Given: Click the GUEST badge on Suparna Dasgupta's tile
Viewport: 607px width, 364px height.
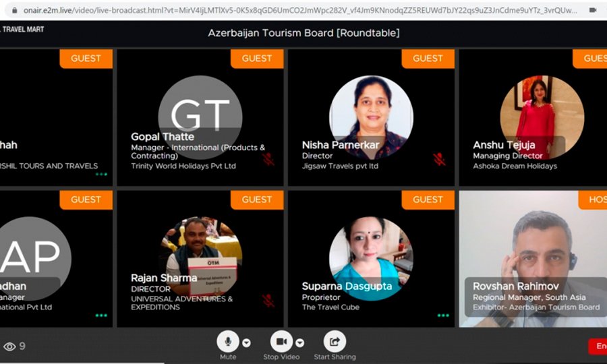Looking at the screenshot, I should click(428, 200).
